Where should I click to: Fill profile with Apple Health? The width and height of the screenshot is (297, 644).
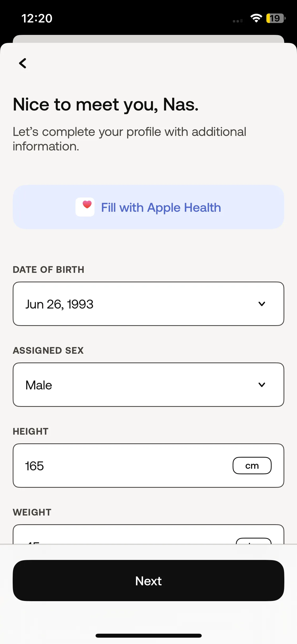pos(148,207)
